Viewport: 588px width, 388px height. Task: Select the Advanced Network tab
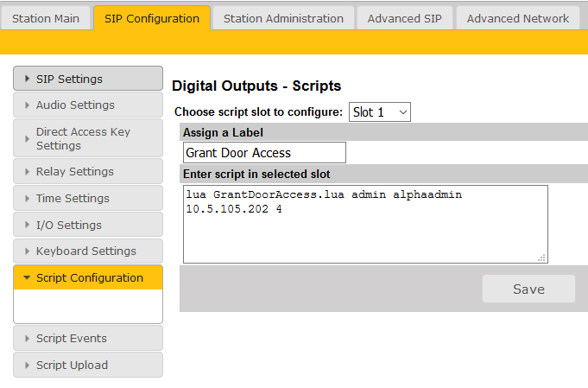click(518, 18)
